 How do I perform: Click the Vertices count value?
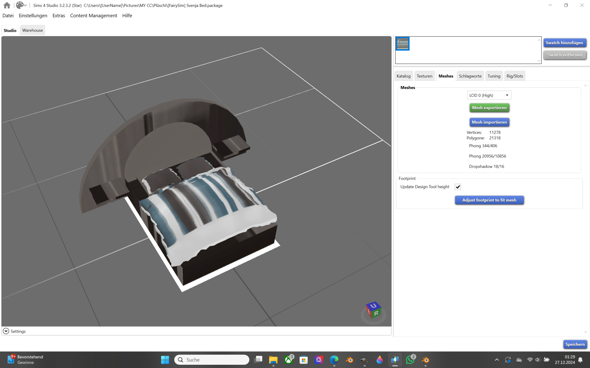pos(495,132)
